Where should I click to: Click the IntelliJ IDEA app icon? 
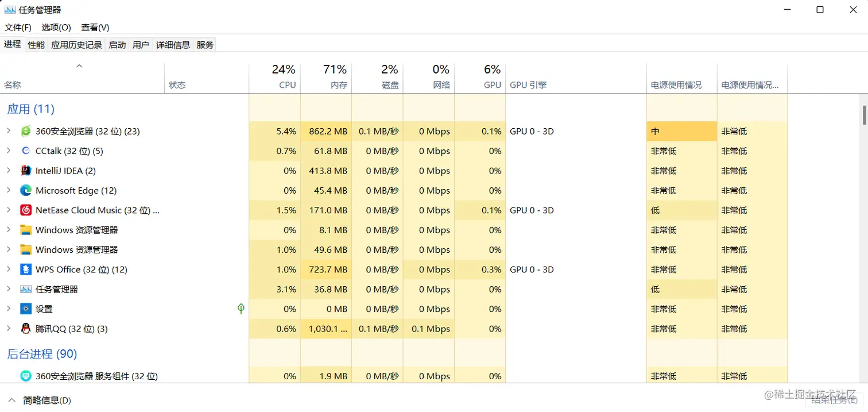point(26,171)
